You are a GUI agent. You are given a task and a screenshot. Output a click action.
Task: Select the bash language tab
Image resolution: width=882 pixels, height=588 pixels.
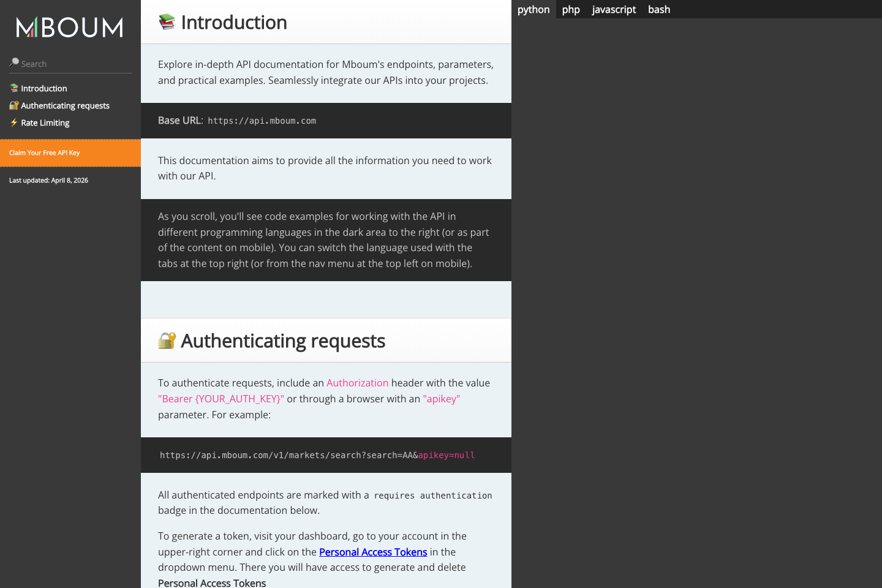(x=658, y=9)
